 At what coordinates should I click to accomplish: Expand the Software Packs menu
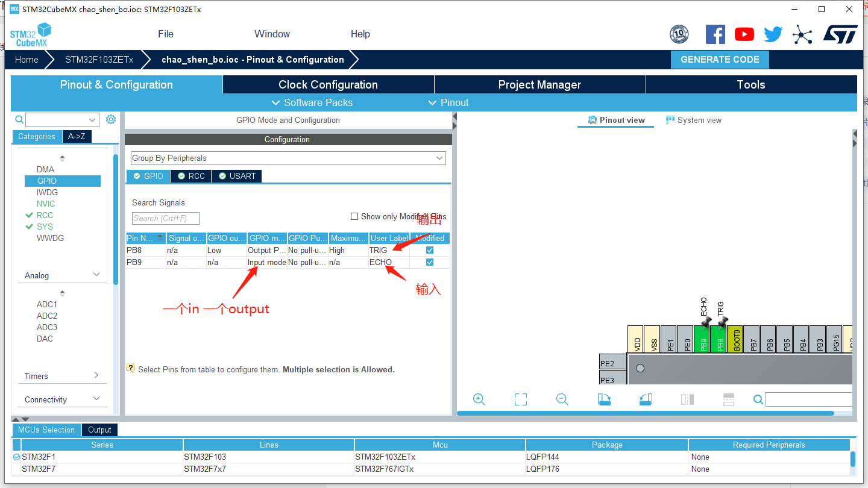[312, 102]
